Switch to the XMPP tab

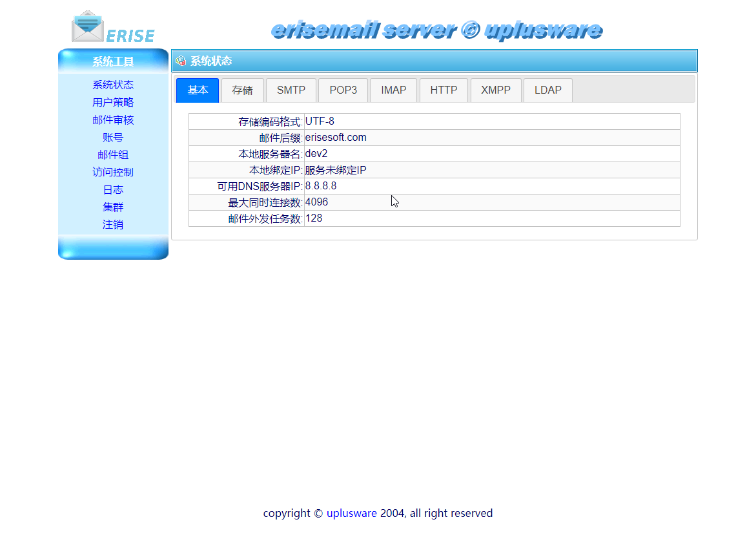point(496,90)
